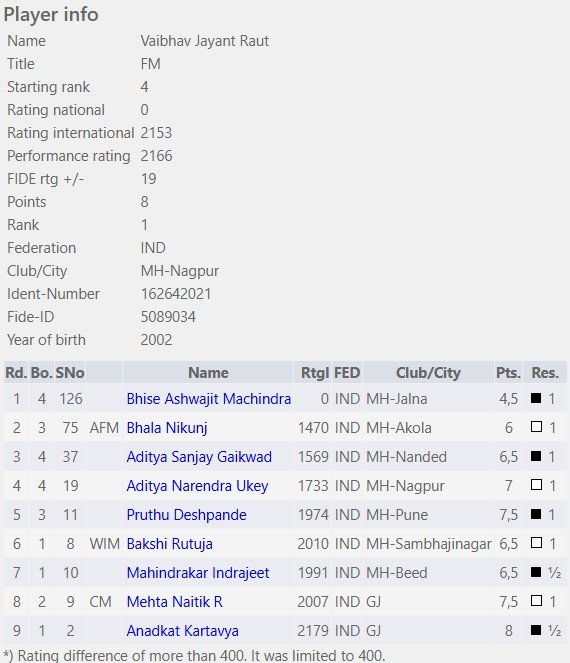Viewport: 570px width, 663px height.
Task: Open Bakshi Rutuja player link
Action: [169, 544]
